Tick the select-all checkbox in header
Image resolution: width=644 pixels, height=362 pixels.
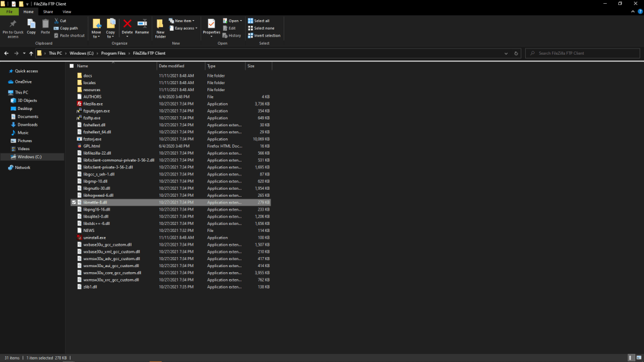(x=72, y=66)
